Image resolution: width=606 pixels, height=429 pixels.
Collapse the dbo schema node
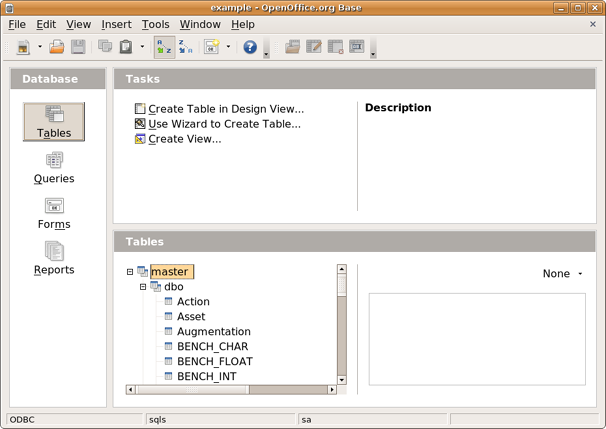point(143,287)
